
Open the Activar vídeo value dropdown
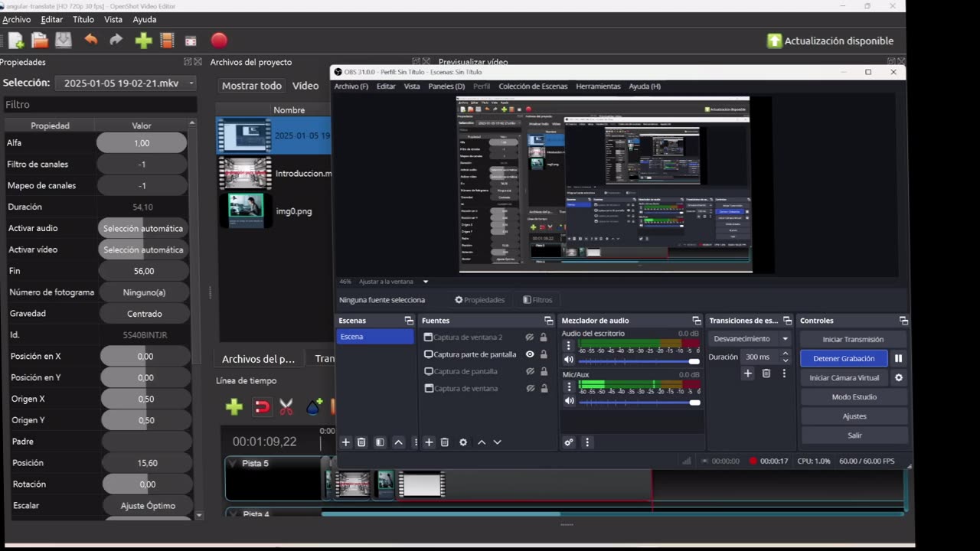pos(143,249)
